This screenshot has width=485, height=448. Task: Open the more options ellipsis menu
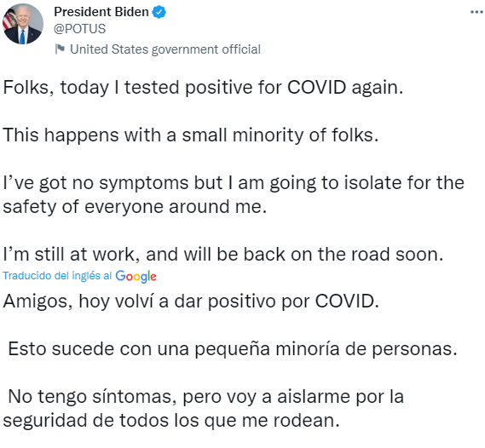coord(476,12)
